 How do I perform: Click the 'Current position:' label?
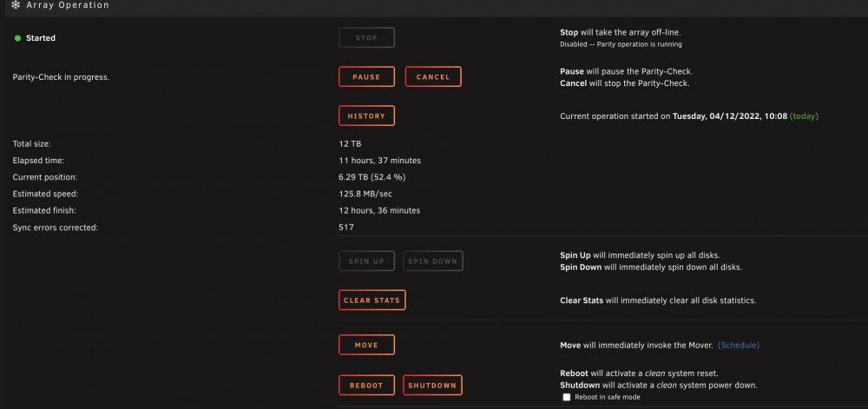pos(45,177)
